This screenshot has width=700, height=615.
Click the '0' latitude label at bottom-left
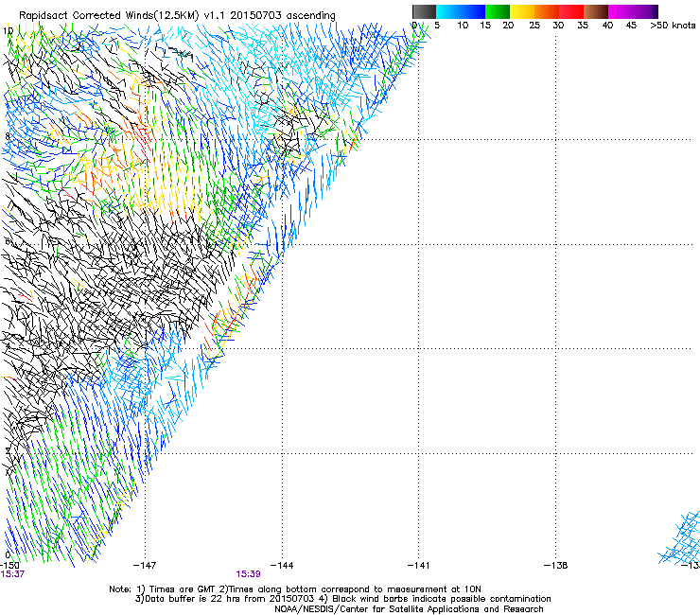(8, 555)
